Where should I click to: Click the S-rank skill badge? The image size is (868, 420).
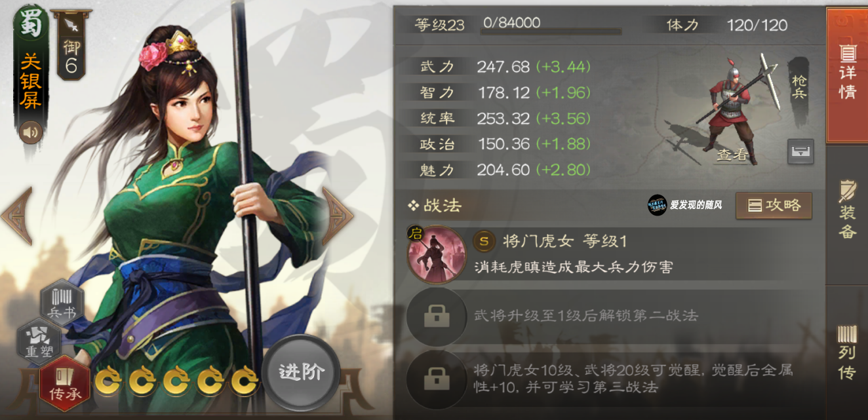coord(484,241)
